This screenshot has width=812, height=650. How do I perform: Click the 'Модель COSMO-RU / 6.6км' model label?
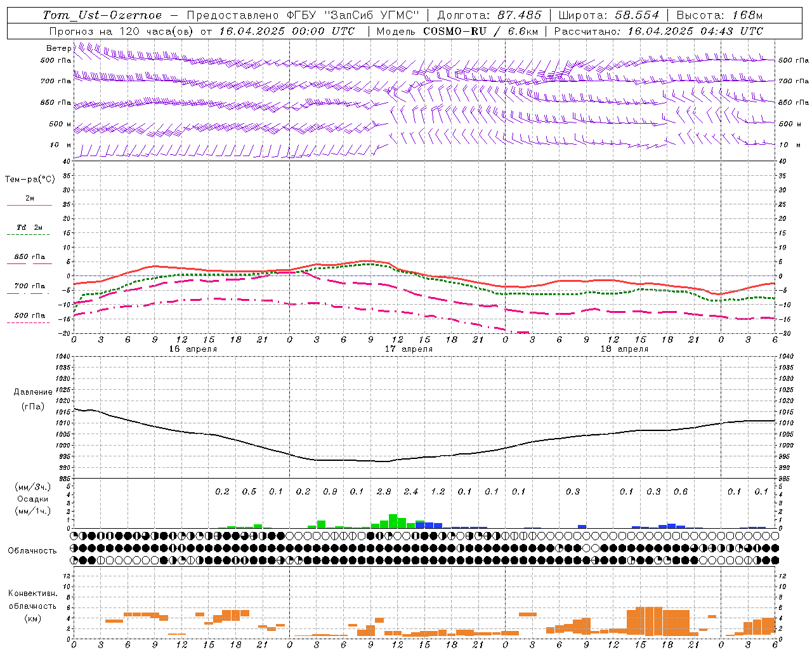tap(457, 31)
